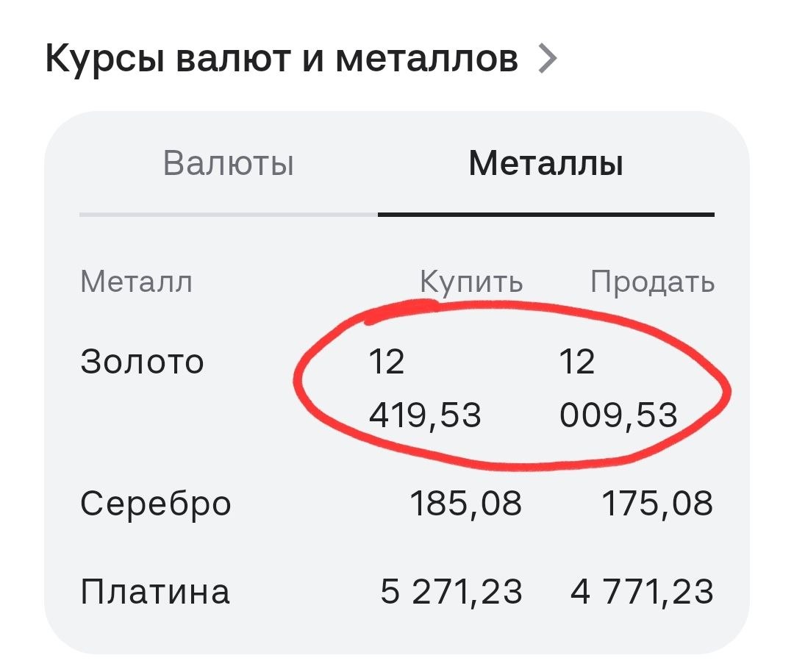
Task: Click the gold buy price 12 419,53
Action: click(424, 388)
